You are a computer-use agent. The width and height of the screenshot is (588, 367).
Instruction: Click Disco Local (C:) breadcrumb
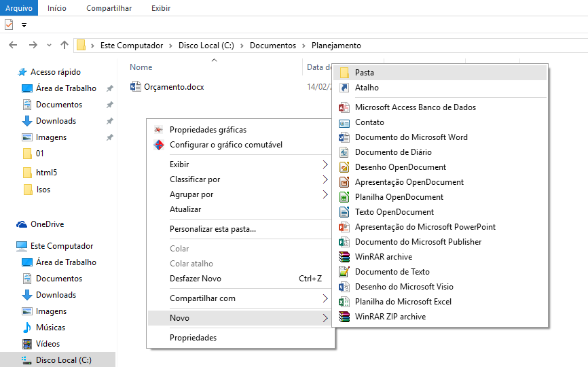click(x=206, y=46)
